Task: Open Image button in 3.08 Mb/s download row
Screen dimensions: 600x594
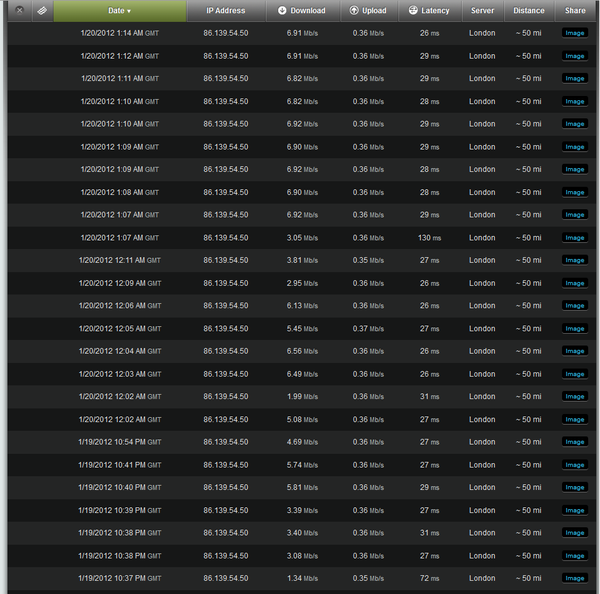Action: pyautogui.click(x=575, y=556)
